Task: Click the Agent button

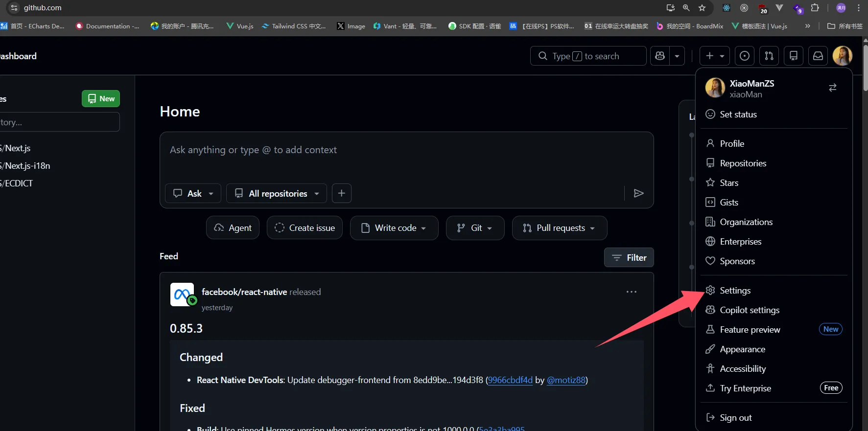Action: [233, 228]
